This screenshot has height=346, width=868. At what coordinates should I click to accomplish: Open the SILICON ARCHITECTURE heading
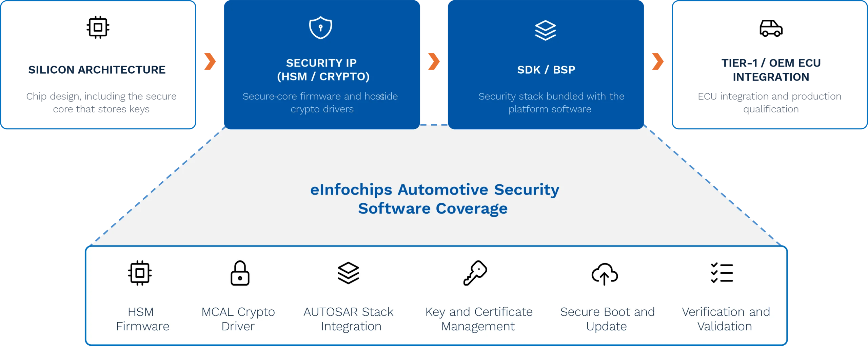tap(97, 70)
